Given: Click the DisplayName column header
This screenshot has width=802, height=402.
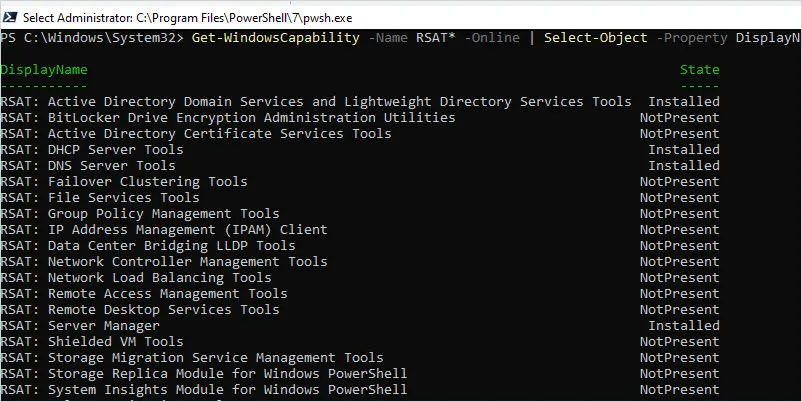Looking at the screenshot, I should tap(44, 70).
